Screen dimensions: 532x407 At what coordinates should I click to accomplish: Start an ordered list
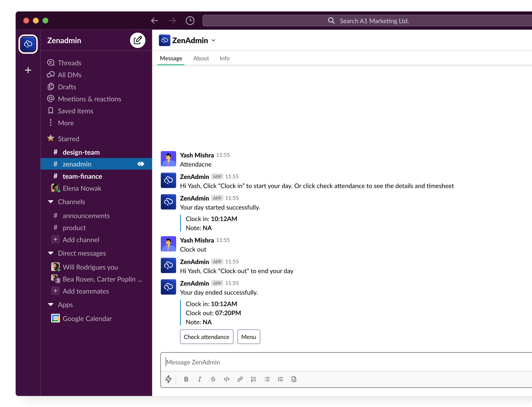click(253, 379)
